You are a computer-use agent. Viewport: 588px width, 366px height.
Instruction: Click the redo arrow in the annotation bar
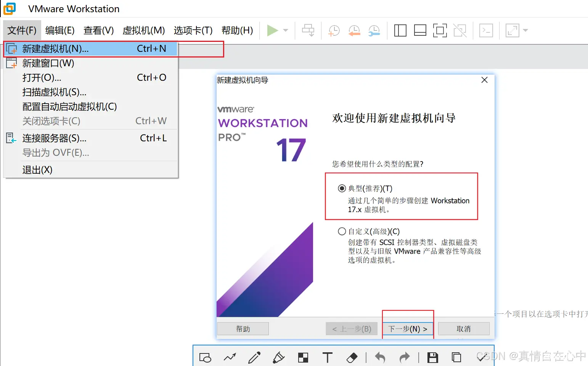[x=405, y=358]
